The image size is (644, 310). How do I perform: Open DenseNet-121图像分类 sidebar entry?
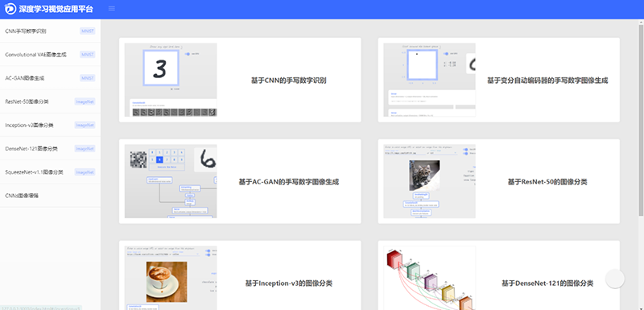pos(50,149)
